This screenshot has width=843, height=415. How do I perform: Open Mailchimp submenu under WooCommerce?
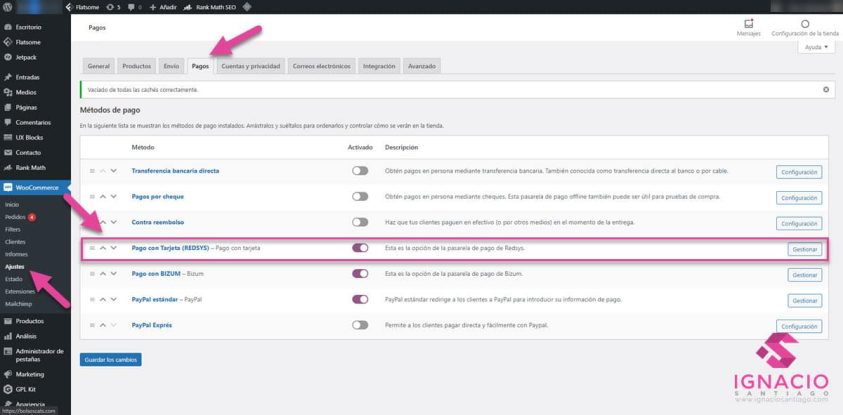pos(16,304)
